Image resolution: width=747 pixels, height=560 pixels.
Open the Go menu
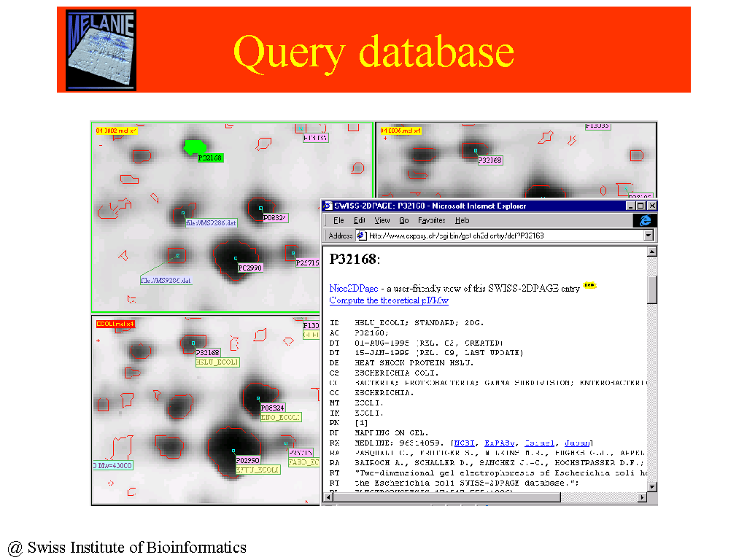[x=403, y=220]
